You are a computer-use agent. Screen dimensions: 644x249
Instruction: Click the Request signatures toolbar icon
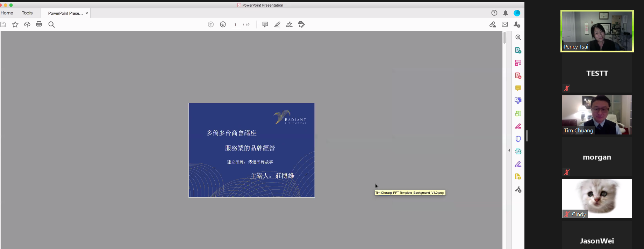(x=301, y=24)
